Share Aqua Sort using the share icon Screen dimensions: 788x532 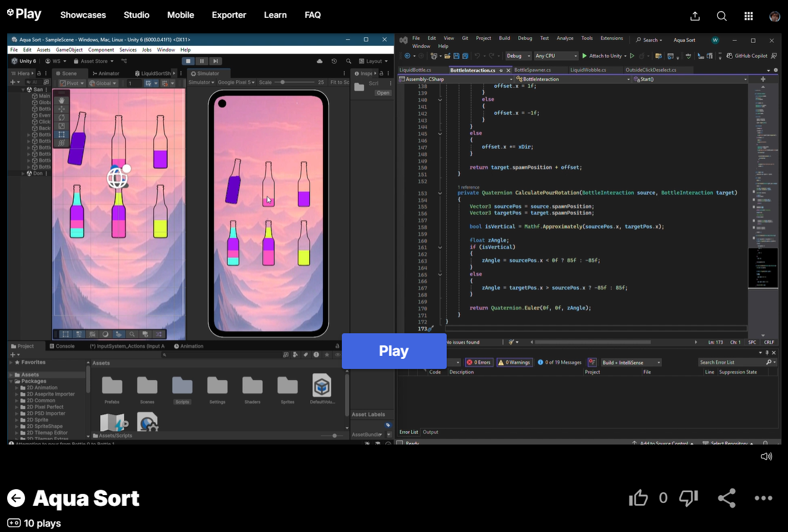click(x=727, y=498)
